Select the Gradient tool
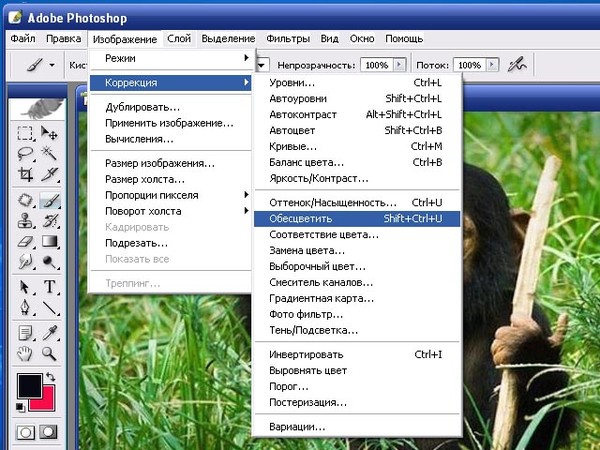This screenshot has height=450, width=600. 49,241
